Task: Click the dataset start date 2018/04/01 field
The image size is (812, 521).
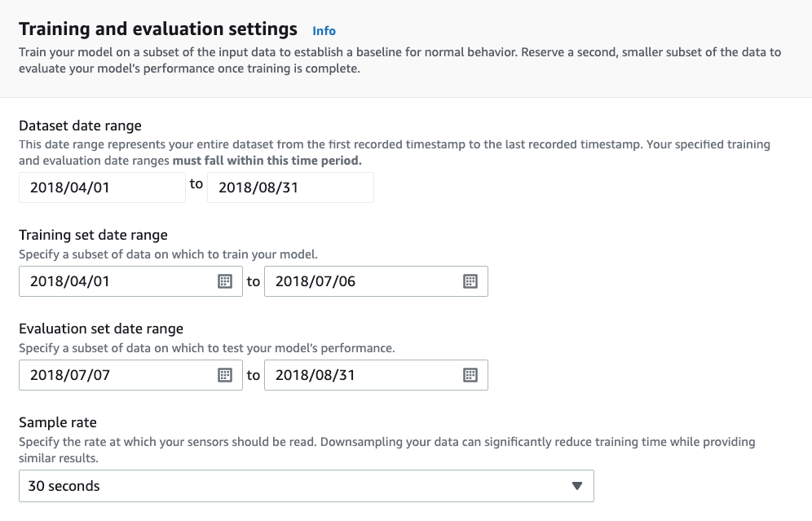Action: pyautogui.click(x=102, y=188)
